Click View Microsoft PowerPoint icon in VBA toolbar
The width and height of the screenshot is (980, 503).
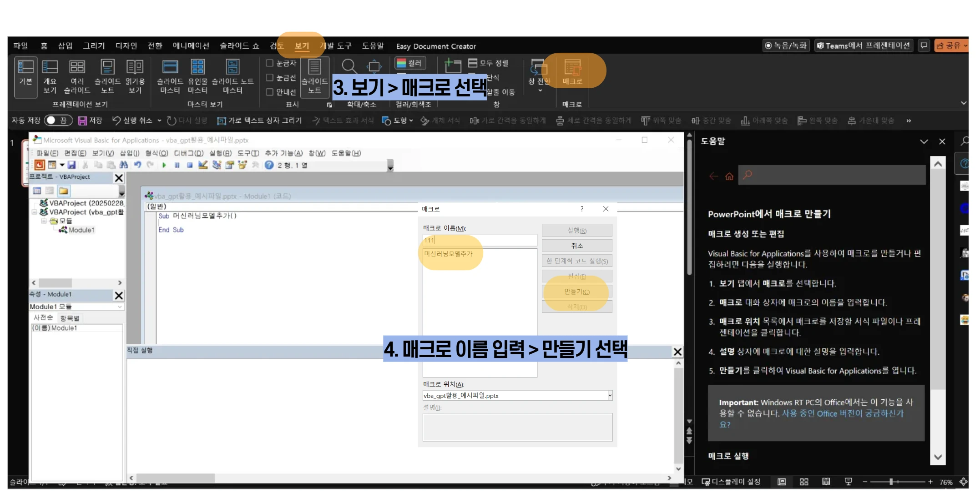click(40, 165)
